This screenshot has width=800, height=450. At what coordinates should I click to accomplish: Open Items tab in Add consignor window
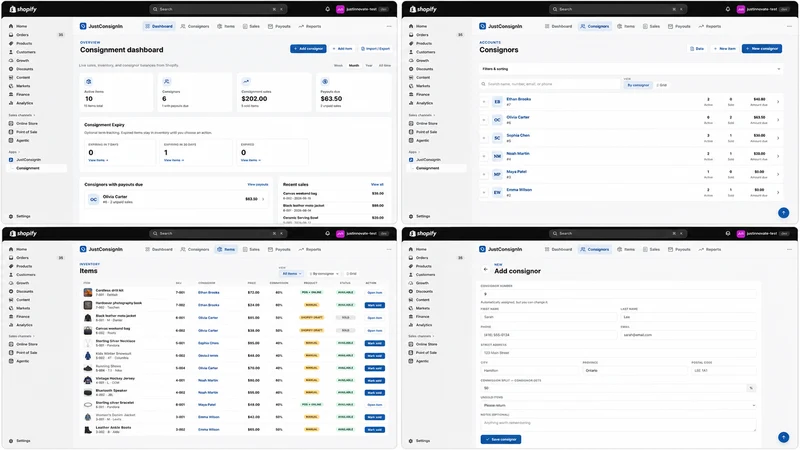[x=626, y=249]
